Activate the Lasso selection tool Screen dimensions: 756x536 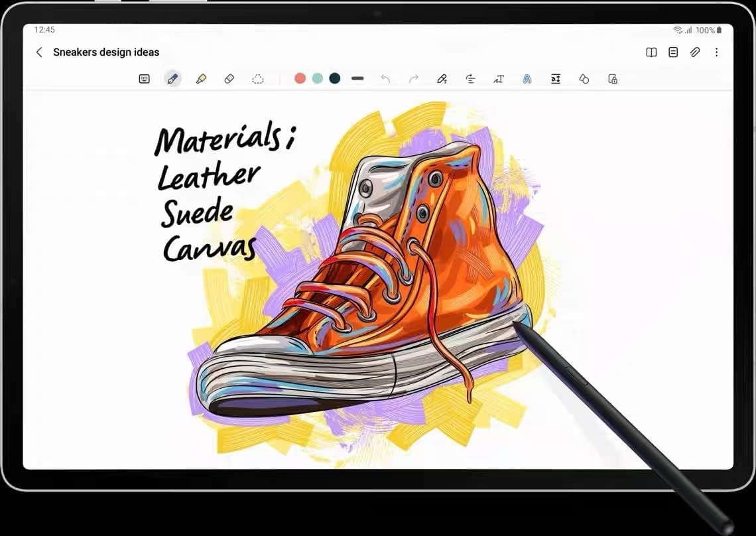pos(258,78)
